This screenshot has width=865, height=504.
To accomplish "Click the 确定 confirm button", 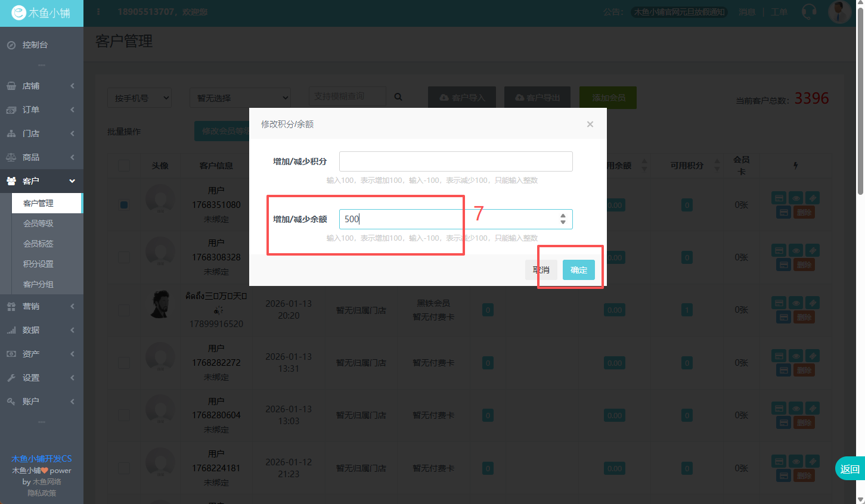I will (x=578, y=270).
